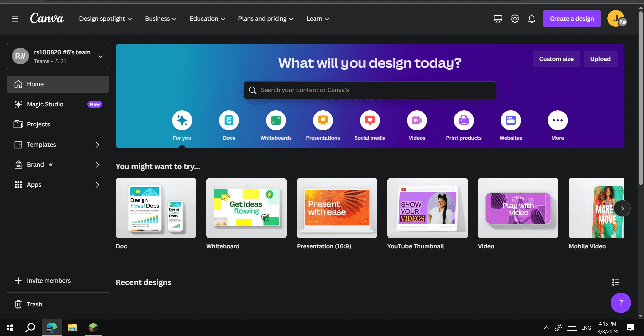
Task: Open Magic Studio in the sidebar
Action: (x=58, y=104)
